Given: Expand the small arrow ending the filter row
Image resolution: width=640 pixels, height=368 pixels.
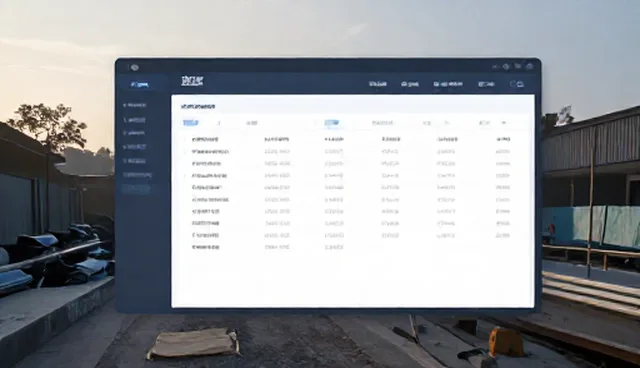Looking at the screenshot, I should pos(504,122).
